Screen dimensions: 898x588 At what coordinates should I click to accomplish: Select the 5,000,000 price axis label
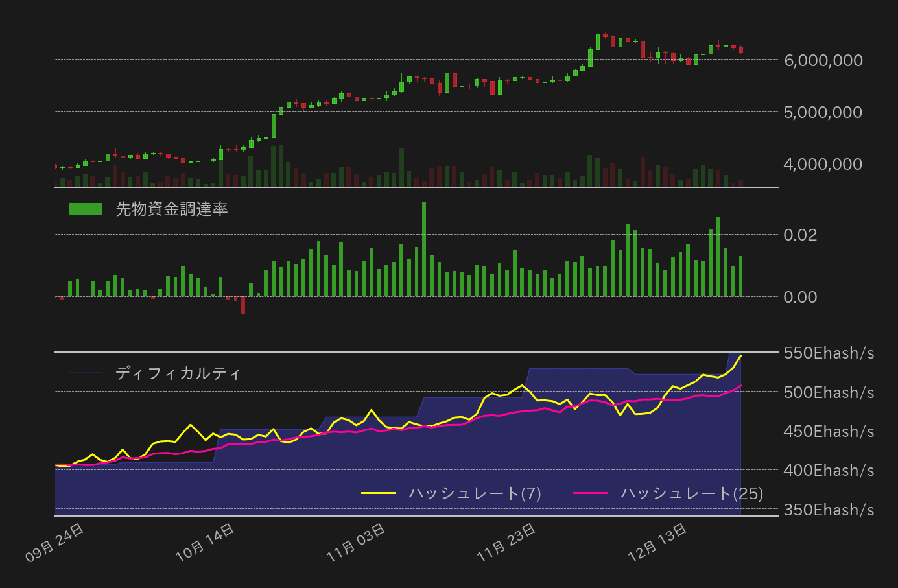pos(823,112)
